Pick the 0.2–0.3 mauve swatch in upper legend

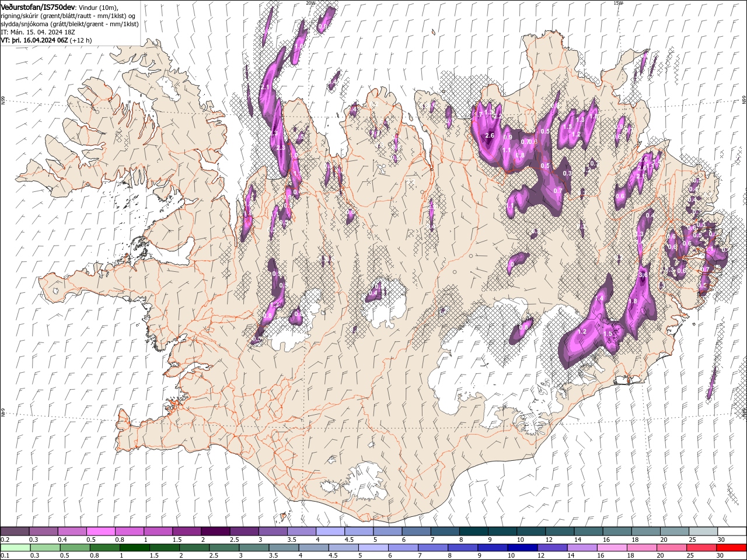tap(15, 531)
